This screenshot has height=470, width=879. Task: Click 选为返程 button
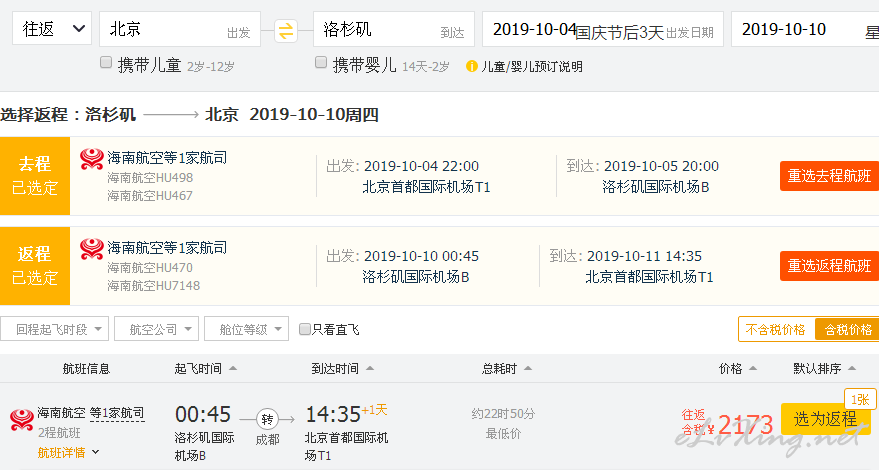[825, 419]
